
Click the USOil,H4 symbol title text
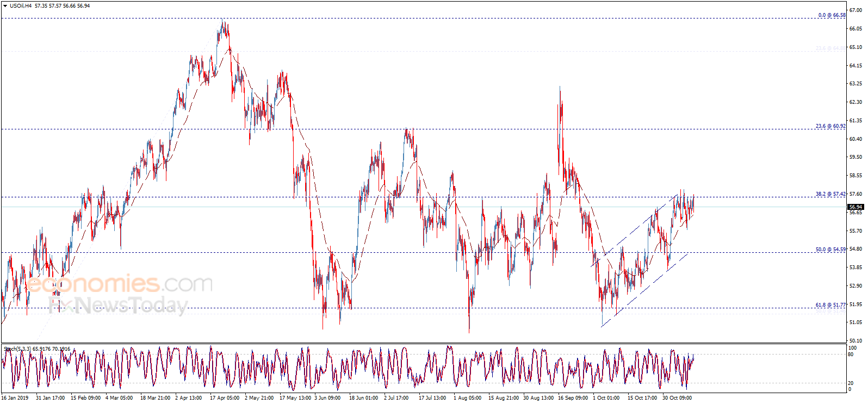[21, 6]
